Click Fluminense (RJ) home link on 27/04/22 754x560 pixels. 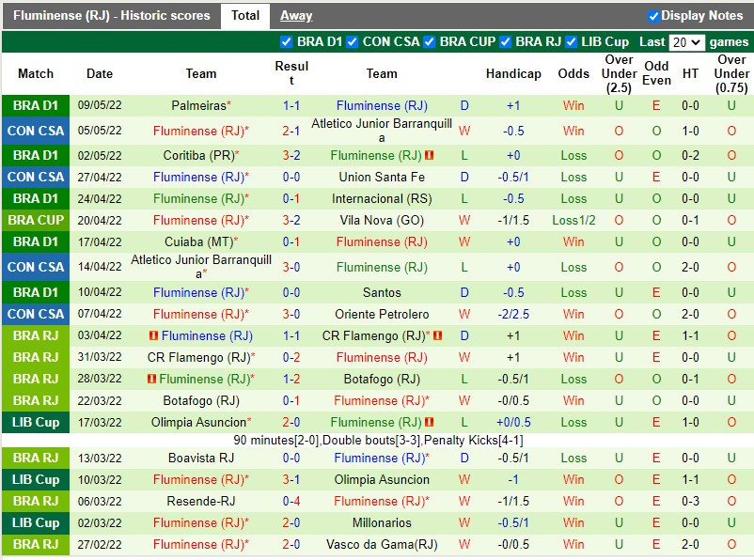tap(198, 177)
